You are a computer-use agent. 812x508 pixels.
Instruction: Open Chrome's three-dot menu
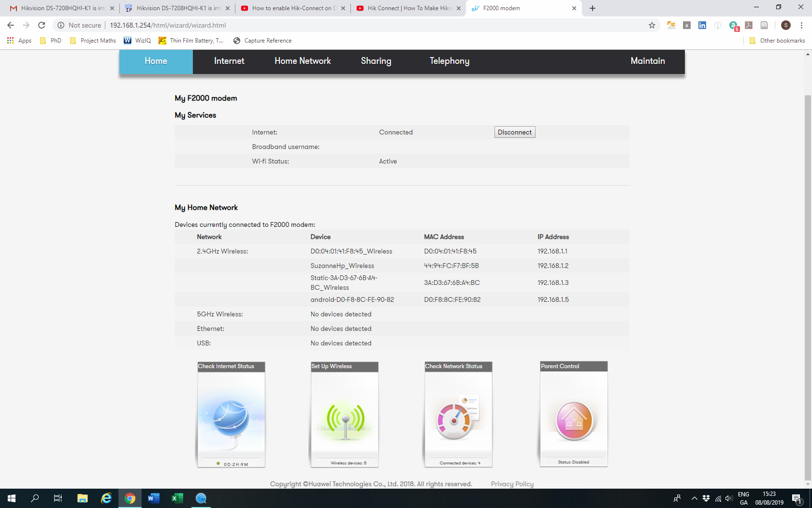tap(801, 25)
